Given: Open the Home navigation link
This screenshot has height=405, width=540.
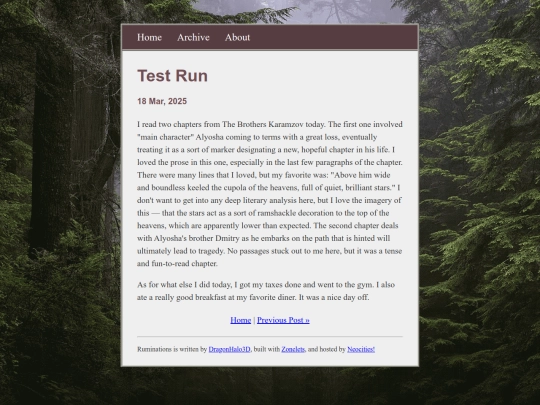Looking at the screenshot, I should (x=149, y=37).
